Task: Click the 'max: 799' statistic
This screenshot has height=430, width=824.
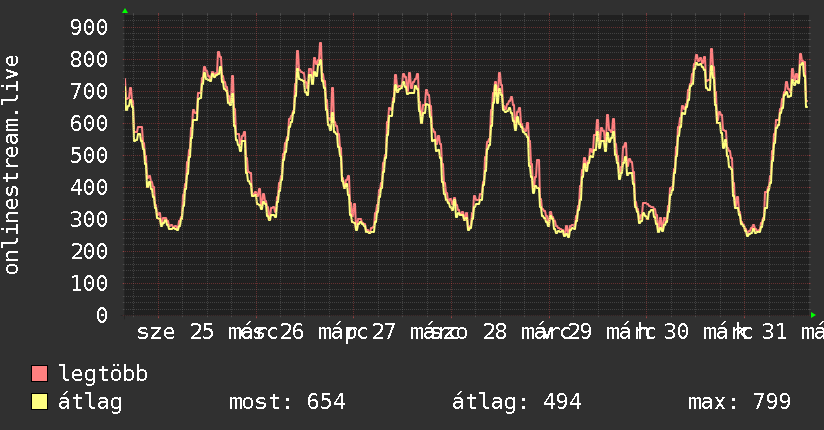Action: tap(739, 402)
